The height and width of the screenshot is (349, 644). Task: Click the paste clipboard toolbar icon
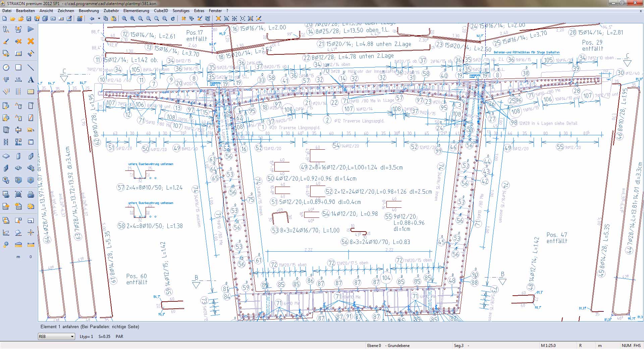tap(114, 18)
